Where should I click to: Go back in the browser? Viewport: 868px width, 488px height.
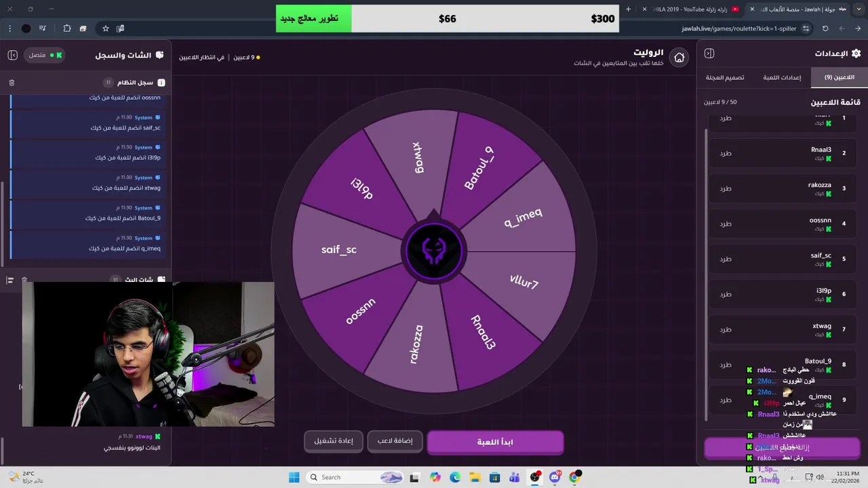tap(858, 28)
